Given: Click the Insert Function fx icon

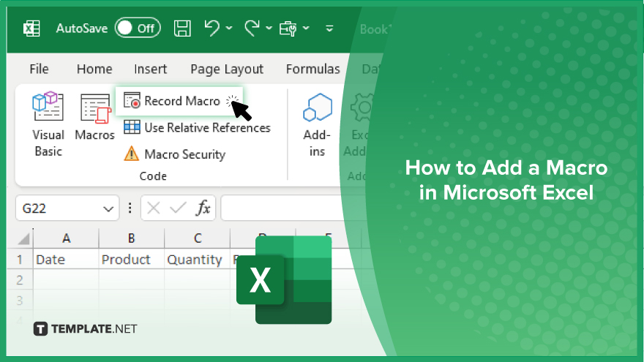Looking at the screenshot, I should coord(203,208).
